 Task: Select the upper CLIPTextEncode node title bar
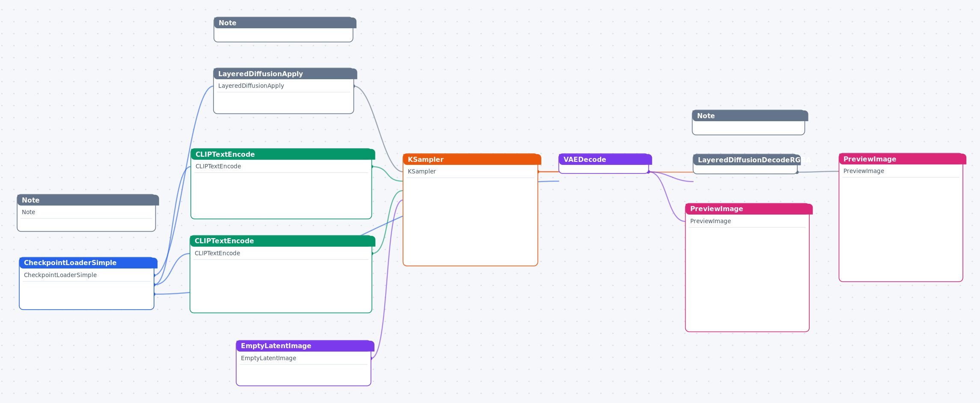pyautogui.click(x=283, y=154)
